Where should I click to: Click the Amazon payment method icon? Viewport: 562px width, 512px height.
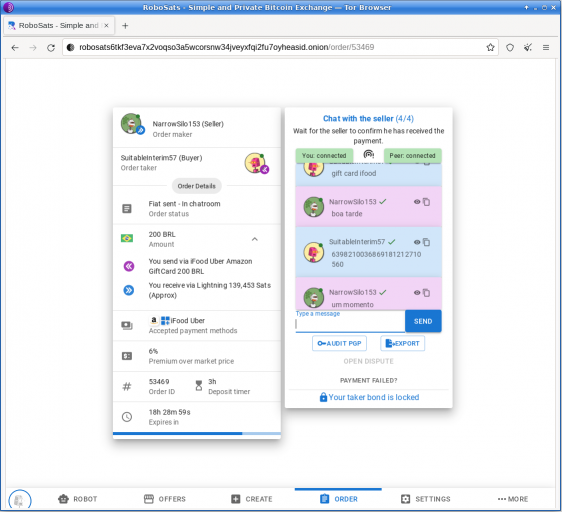point(154,320)
